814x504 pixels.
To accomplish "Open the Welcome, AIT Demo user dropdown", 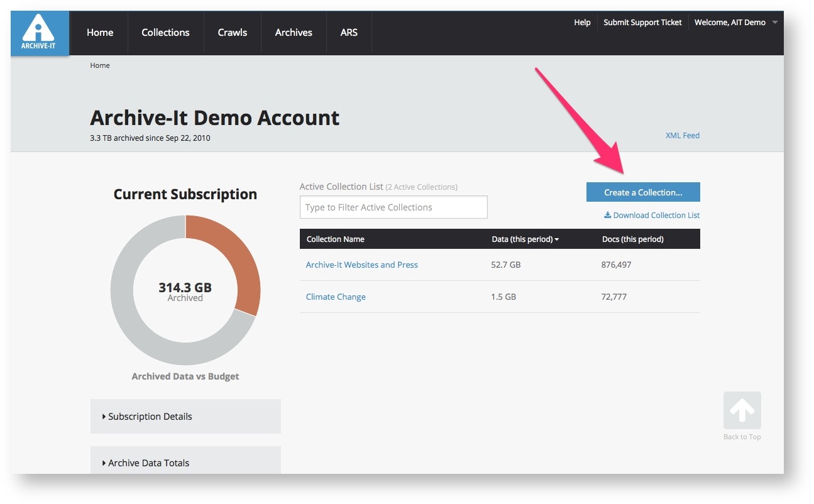I will click(x=735, y=23).
